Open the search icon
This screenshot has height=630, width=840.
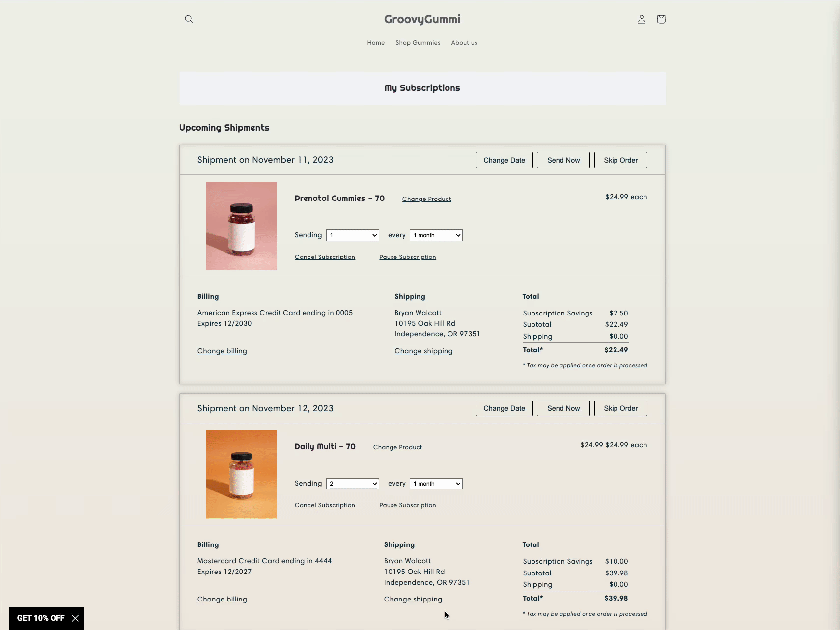(189, 19)
